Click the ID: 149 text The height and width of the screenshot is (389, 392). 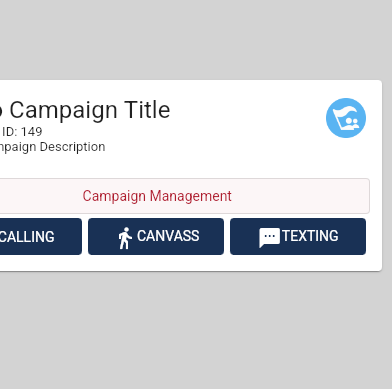pos(22,132)
